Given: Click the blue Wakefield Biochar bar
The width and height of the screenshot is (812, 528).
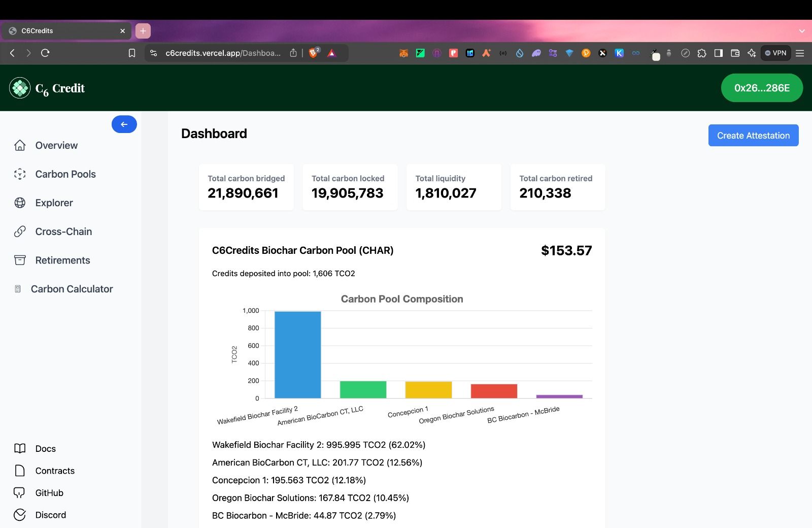Looking at the screenshot, I should [298, 354].
